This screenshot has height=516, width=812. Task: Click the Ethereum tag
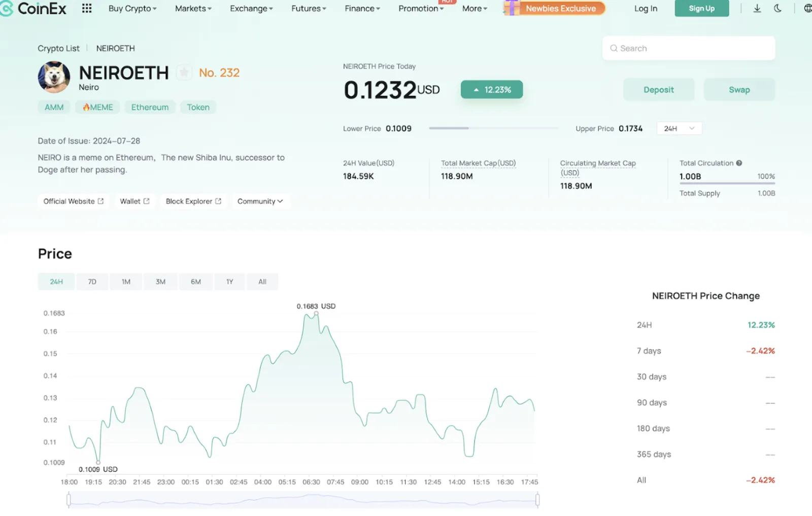click(150, 107)
